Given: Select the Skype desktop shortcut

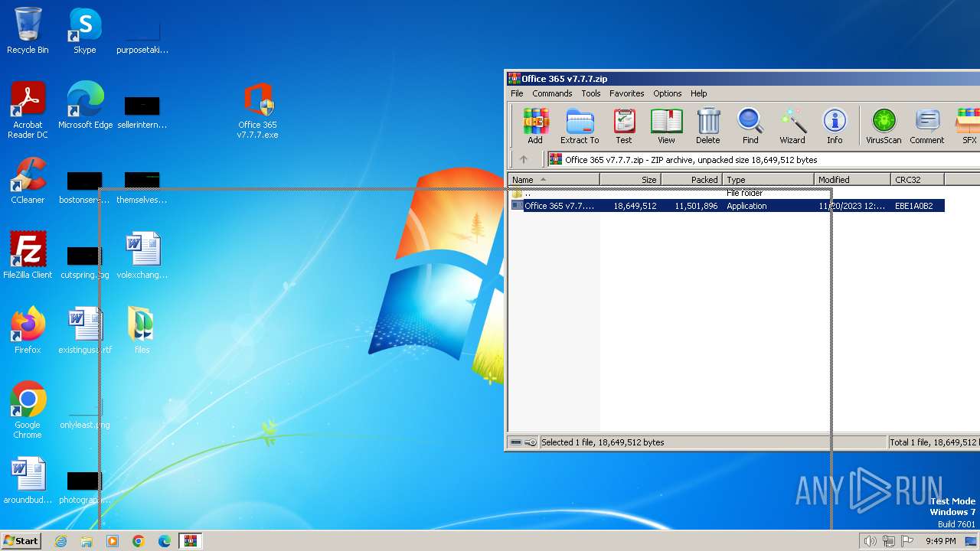Looking at the screenshot, I should coord(84,31).
